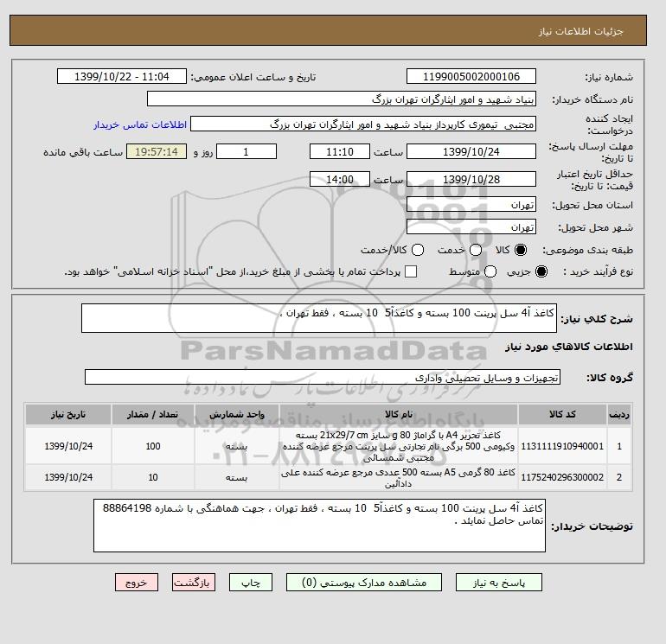Viewport: 666px width, 644px height.
Task: Click the delivery province field تهران
Action: (471, 205)
